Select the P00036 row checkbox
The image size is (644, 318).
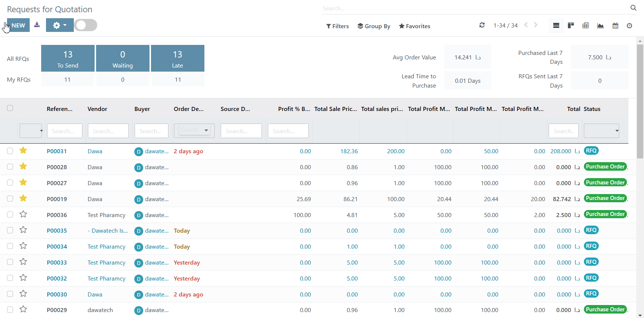pos(10,214)
